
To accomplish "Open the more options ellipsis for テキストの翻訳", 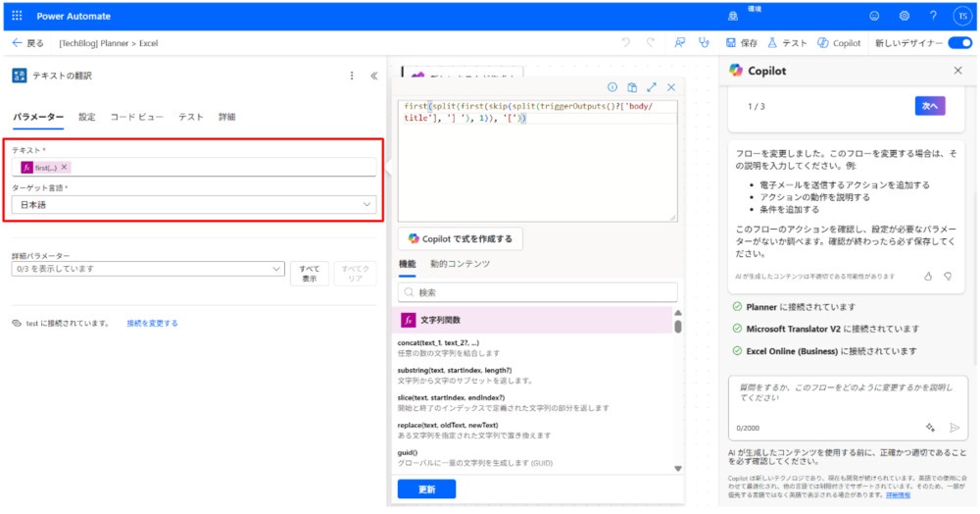I will [x=353, y=76].
